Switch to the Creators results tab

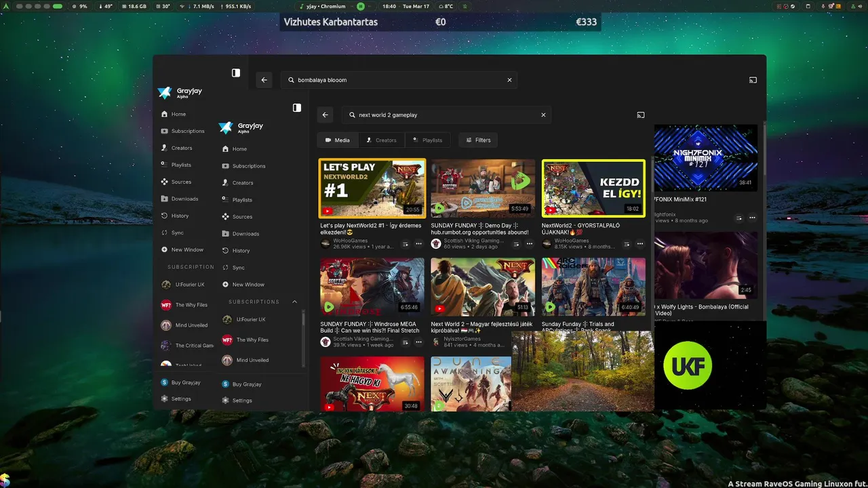pos(381,140)
